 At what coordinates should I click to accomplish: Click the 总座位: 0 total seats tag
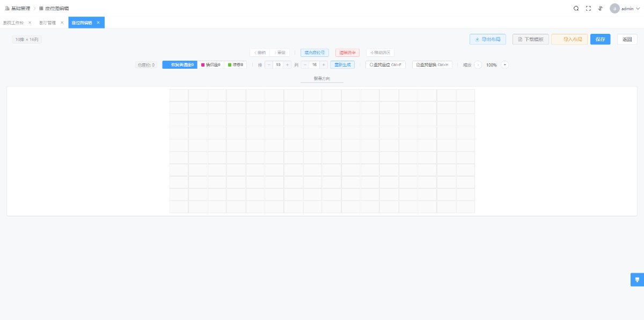coord(146,65)
